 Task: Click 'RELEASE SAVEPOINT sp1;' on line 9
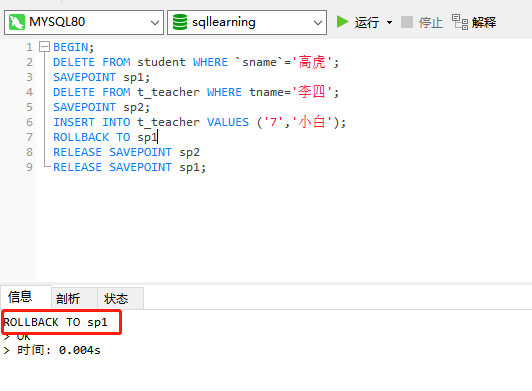click(129, 167)
